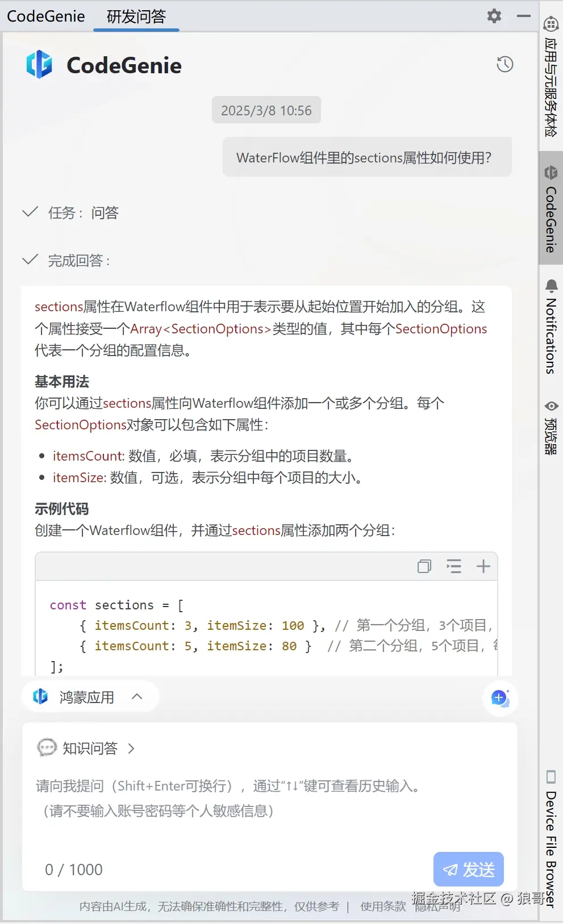The image size is (563, 924).
Task: Open Device File Browser sidebar panel
Action: click(551, 839)
